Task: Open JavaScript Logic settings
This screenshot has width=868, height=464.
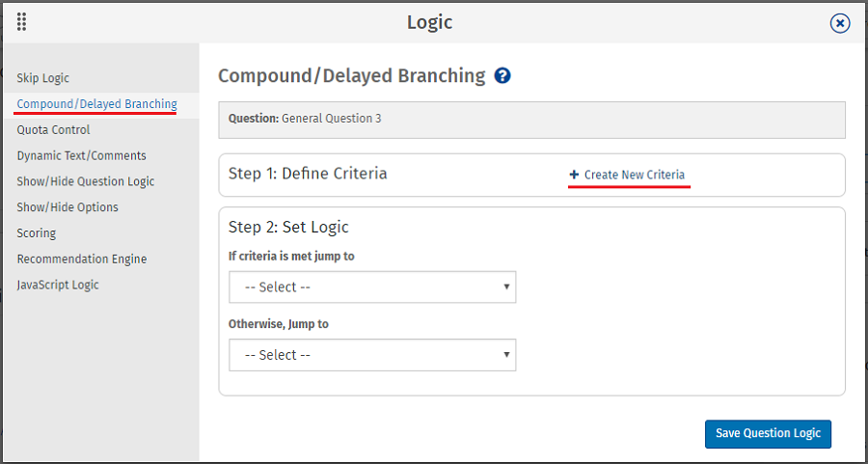Action: tap(58, 285)
